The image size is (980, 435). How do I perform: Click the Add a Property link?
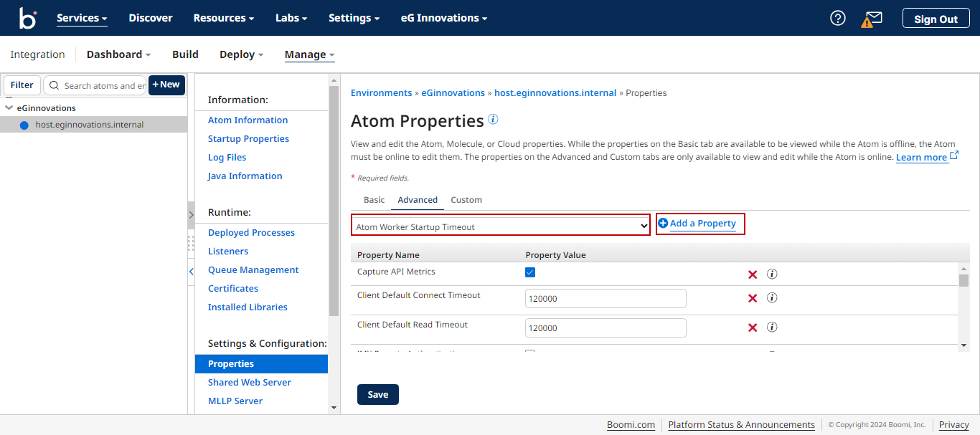point(703,224)
